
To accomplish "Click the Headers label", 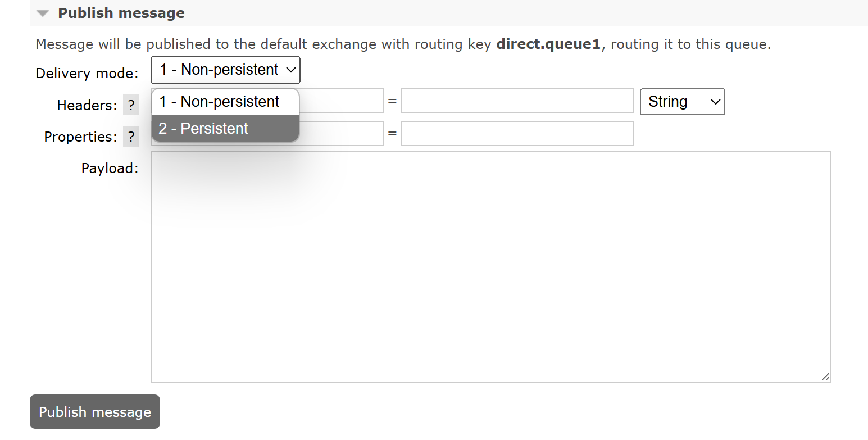I will pyautogui.click(x=87, y=105).
